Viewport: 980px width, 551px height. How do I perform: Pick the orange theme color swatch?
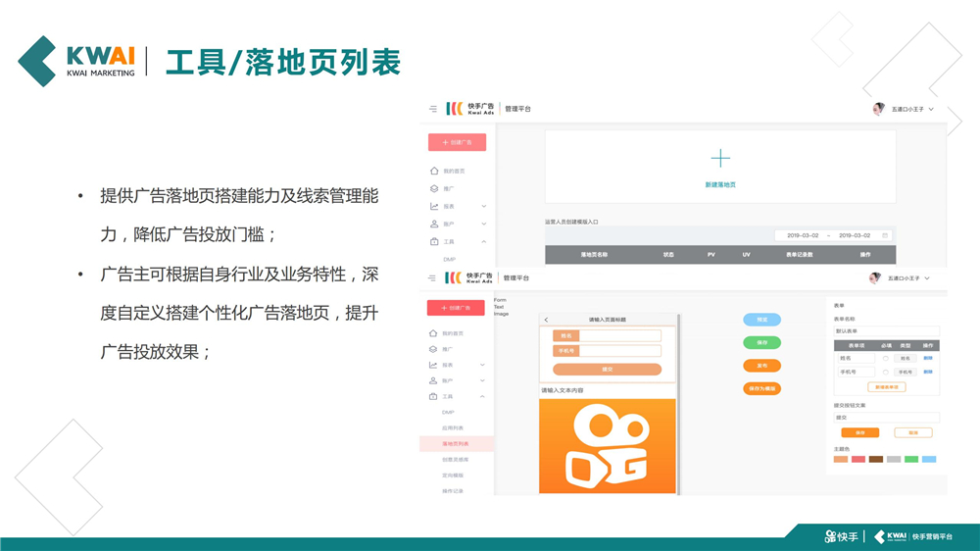click(x=841, y=460)
